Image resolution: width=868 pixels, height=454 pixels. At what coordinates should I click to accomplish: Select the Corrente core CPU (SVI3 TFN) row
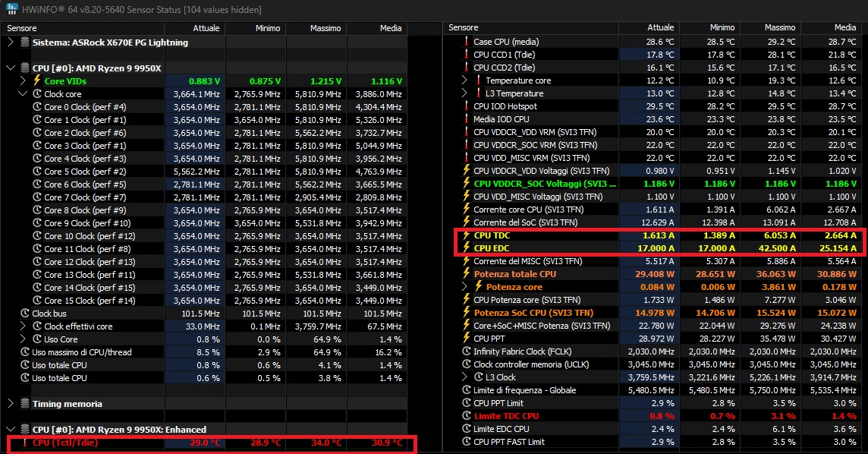pos(653,210)
